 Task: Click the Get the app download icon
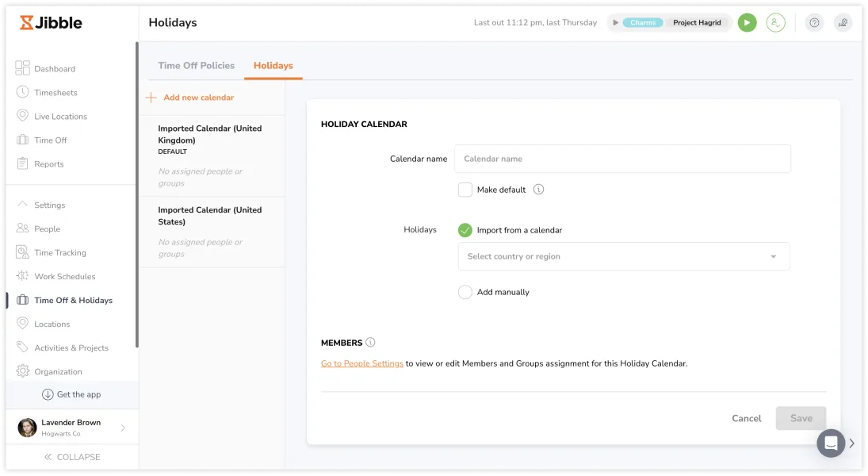coord(48,394)
